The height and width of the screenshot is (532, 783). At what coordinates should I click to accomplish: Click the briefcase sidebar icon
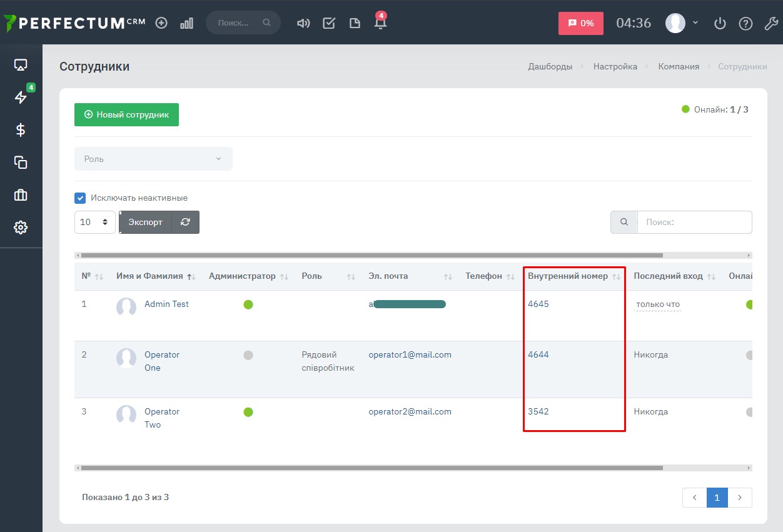click(x=21, y=195)
